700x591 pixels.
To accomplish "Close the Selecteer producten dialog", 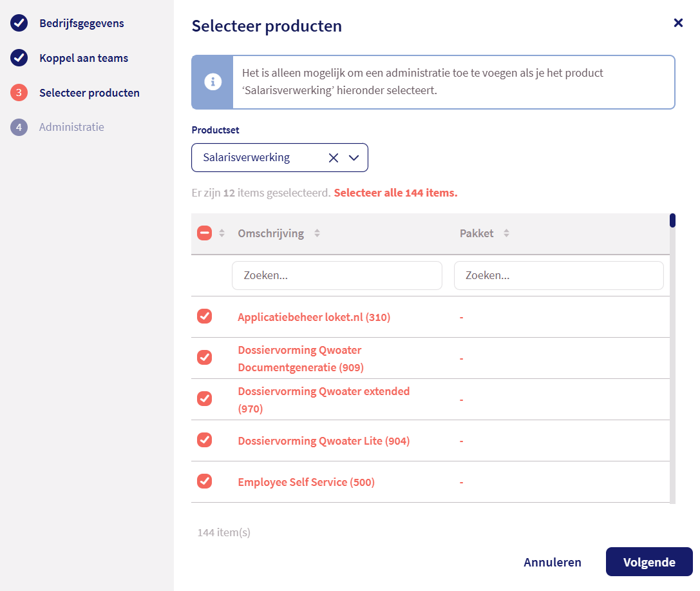I will click(678, 23).
